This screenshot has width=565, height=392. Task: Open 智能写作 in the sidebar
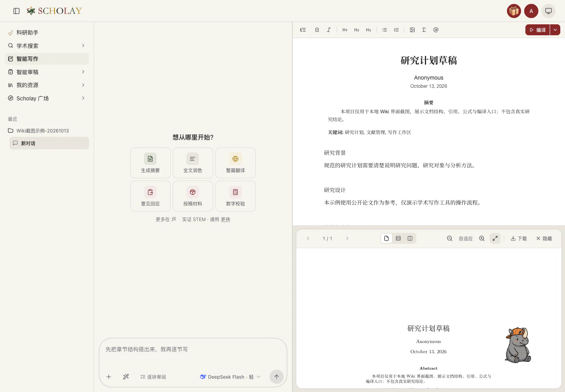[47, 59]
